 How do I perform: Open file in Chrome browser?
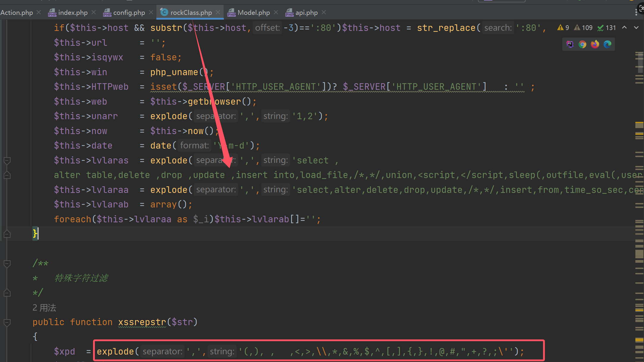582,44
